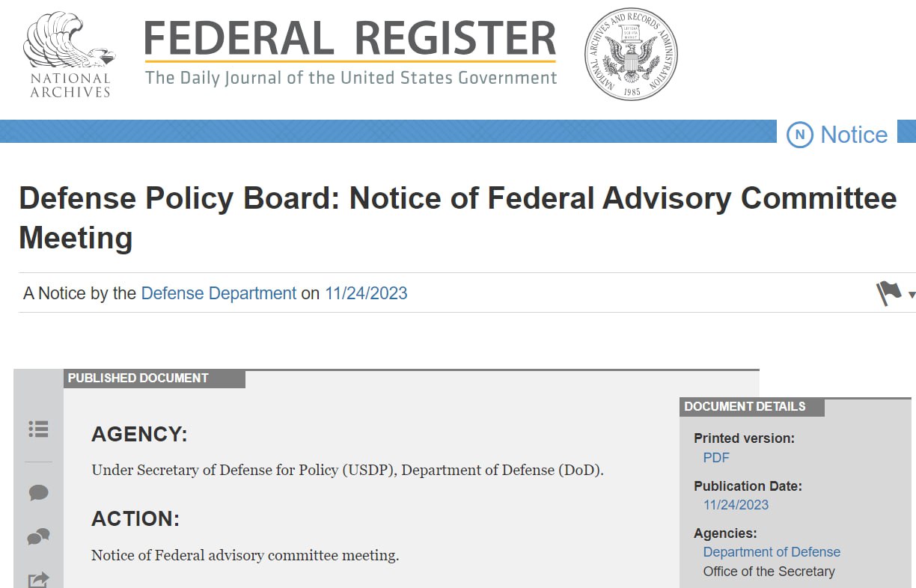The image size is (916, 588).
Task: Click the Publication Date 11/24/2023 link
Action: coord(736,505)
